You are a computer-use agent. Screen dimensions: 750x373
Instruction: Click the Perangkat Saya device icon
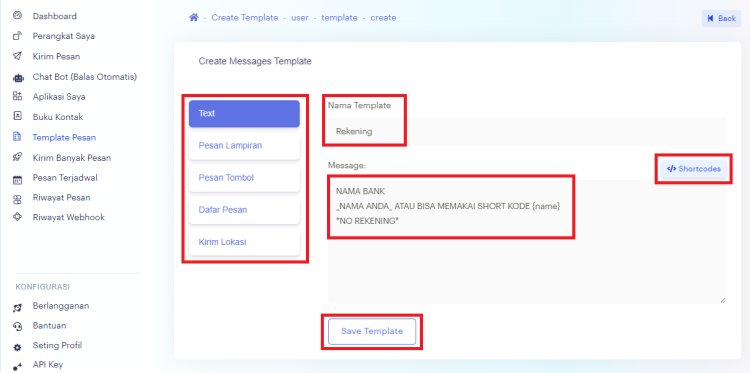(17, 36)
